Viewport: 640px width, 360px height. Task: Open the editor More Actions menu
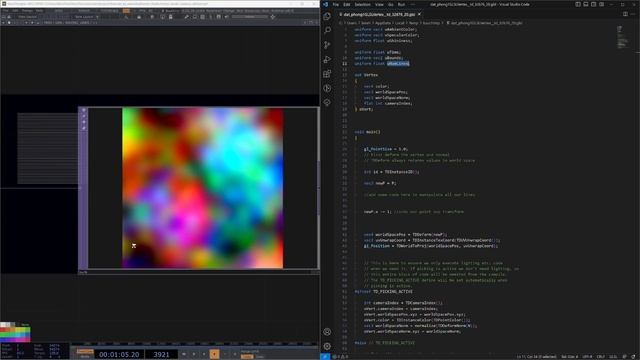point(633,14)
